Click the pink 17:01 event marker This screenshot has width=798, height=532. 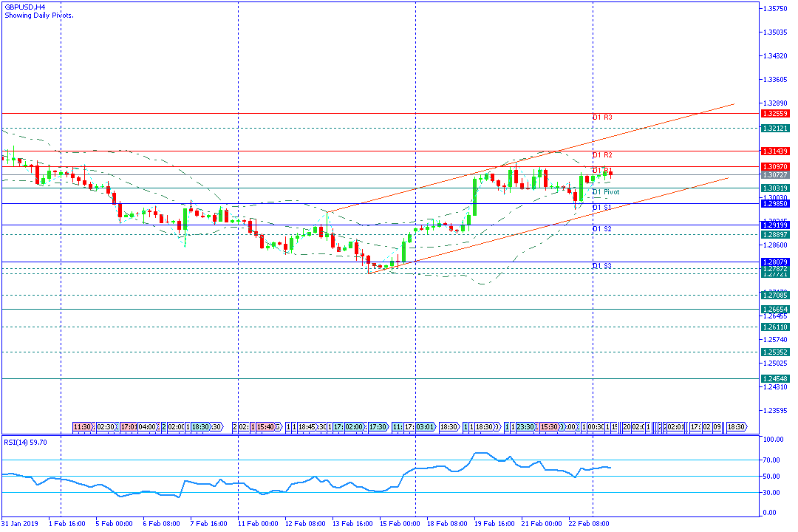(129, 426)
